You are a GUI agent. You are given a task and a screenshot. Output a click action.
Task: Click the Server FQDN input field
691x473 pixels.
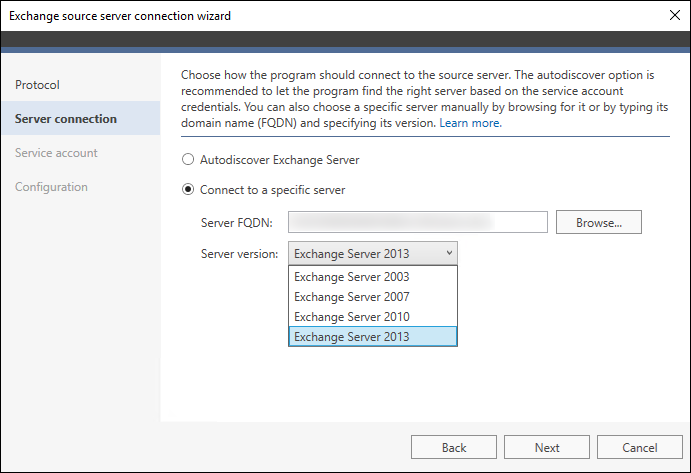(418, 222)
